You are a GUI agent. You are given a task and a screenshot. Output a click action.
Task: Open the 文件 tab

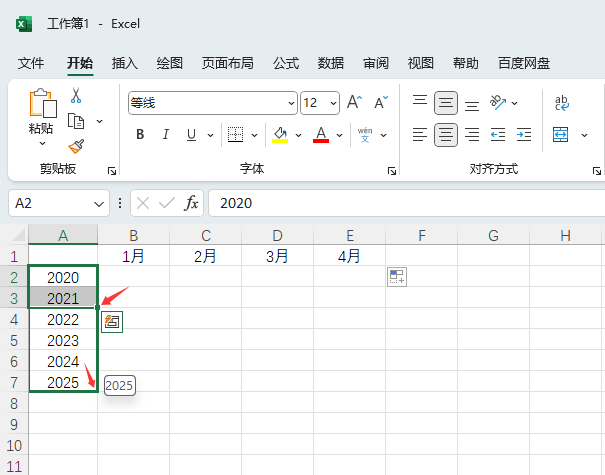31,63
